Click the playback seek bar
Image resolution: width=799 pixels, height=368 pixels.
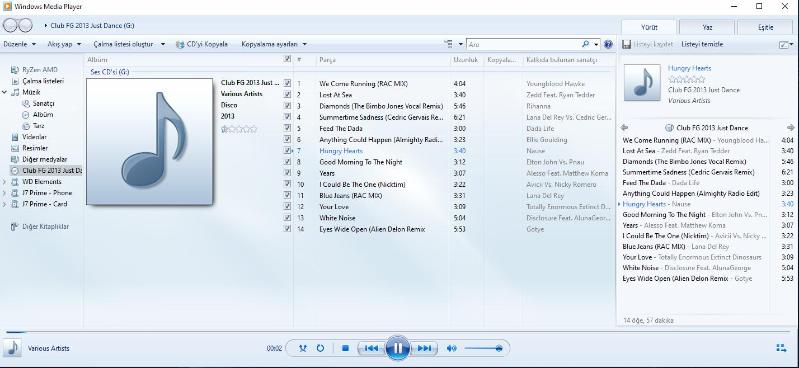pyautogui.click(x=397, y=332)
